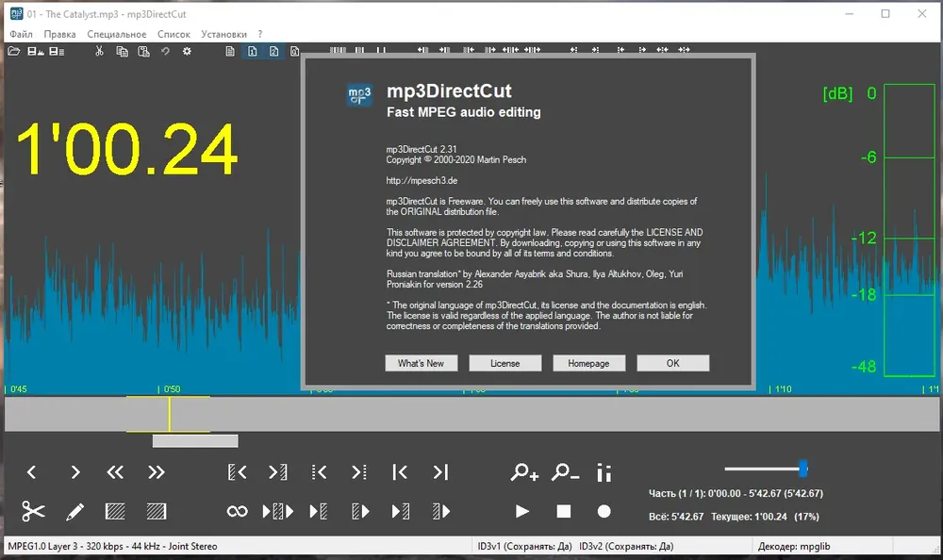Click status entry 'Декодер: mpglib'

[794, 546]
